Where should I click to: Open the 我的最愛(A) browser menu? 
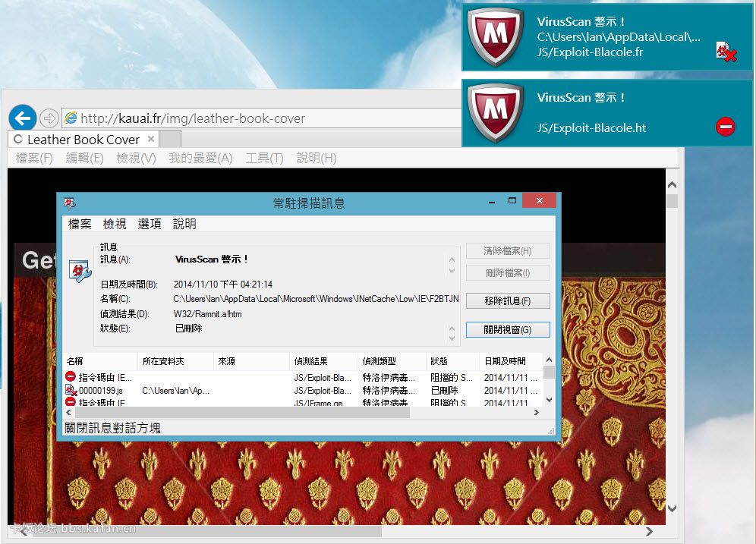(x=200, y=158)
